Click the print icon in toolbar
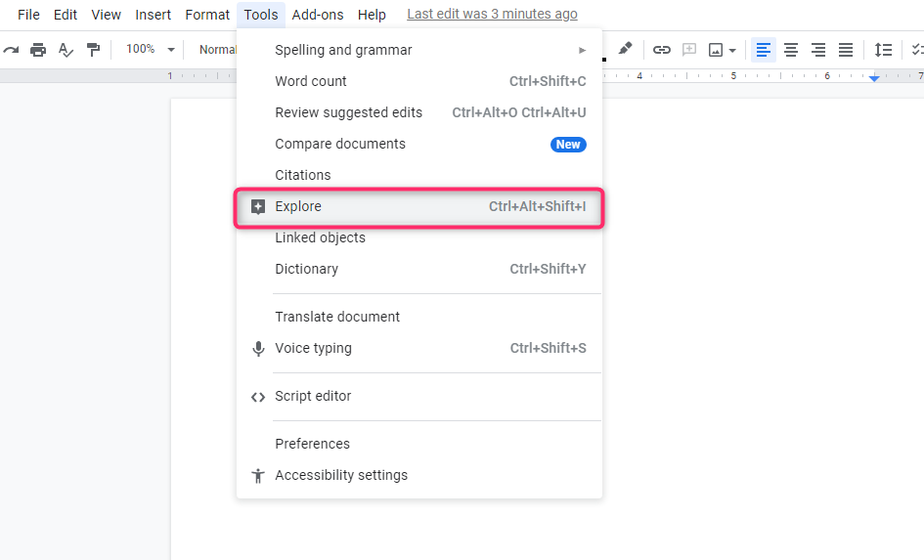Image resolution: width=924 pixels, height=560 pixels. coord(38,50)
